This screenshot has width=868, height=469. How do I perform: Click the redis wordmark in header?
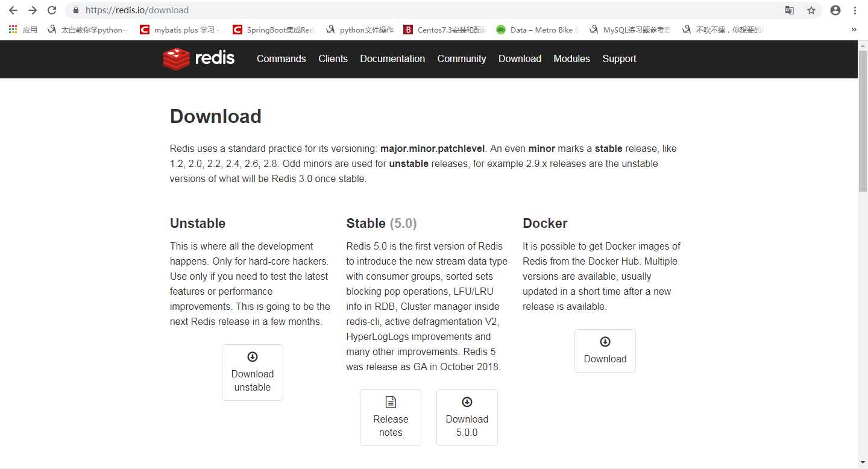point(215,58)
